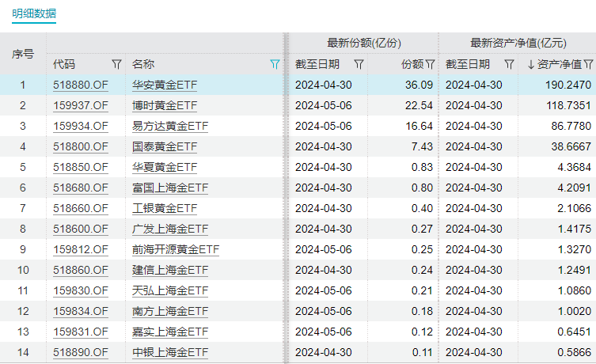Select 前海开源黄金ETF link
596x364 pixels.
coord(176,249)
